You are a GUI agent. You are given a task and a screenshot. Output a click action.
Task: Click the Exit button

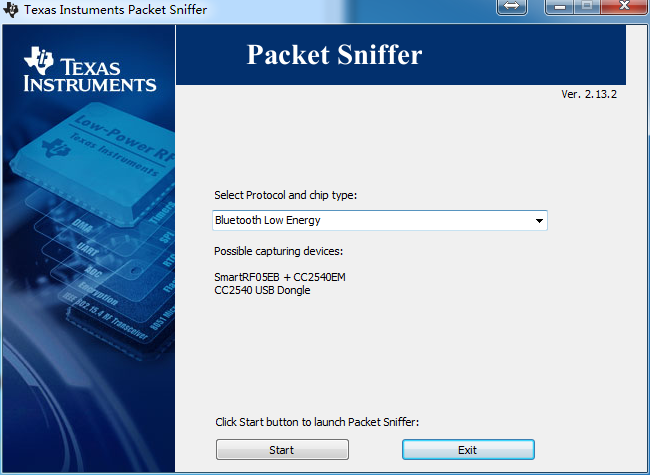(468, 450)
